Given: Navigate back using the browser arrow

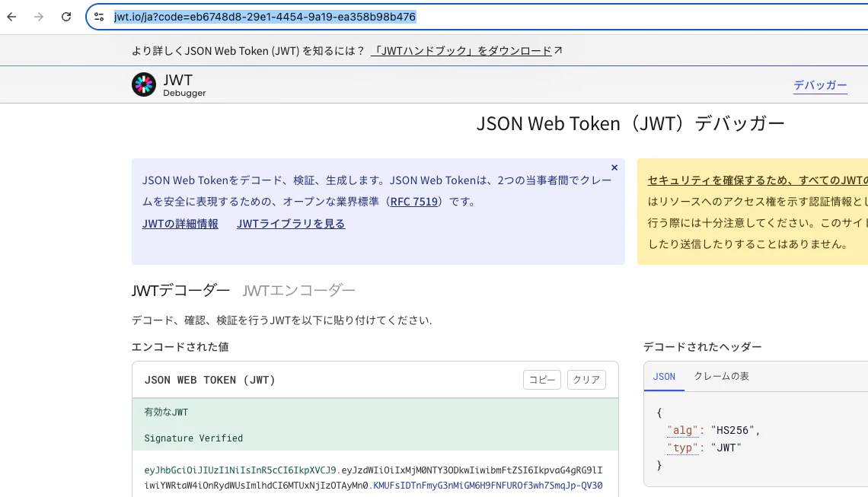Looking at the screenshot, I should coord(11,17).
